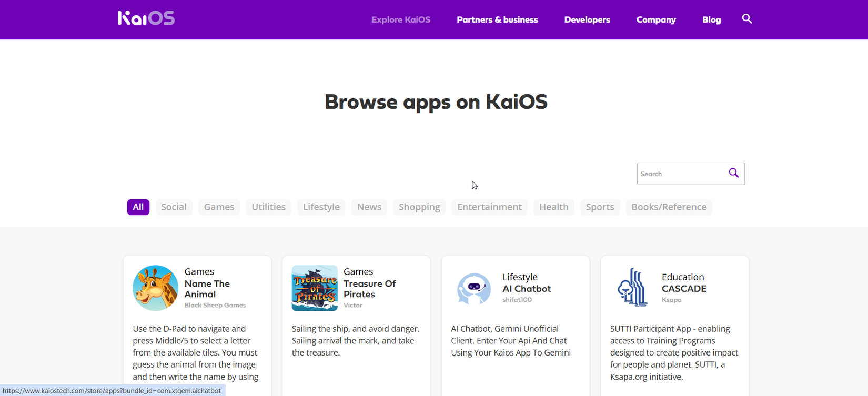The width and height of the screenshot is (868, 396).
Task: Click the SUTTI Participant App description text
Action: pyautogui.click(x=674, y=353)
